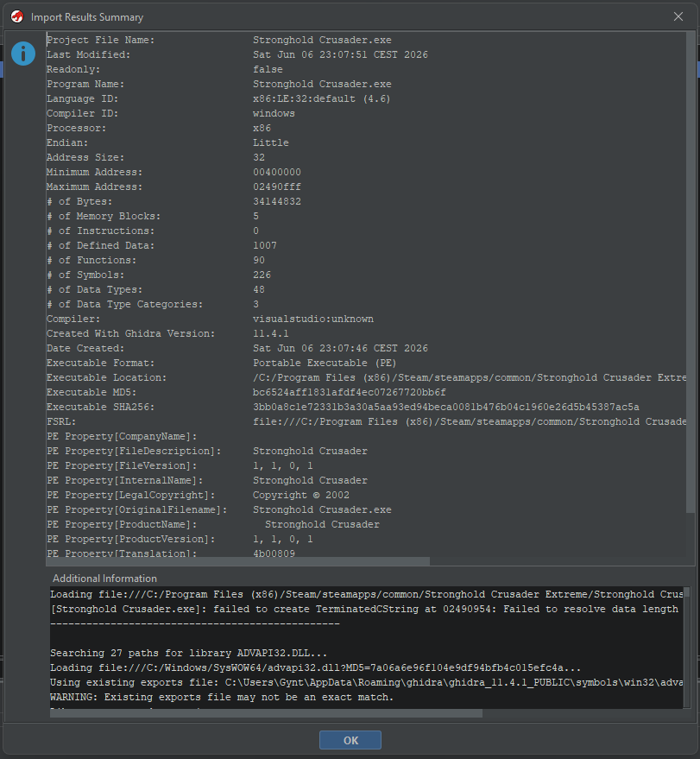Click the 'Loading file:///C:/Windows/SysWOW64/advapi32.dll' line

point(315,667)
